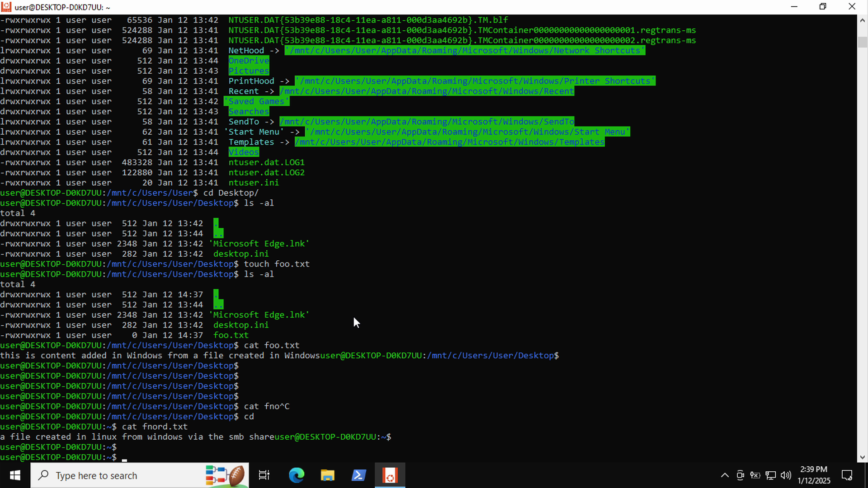Click the scrollbar down arrow
The height and width of the screenshot is (488, 868).
(863, 457)
